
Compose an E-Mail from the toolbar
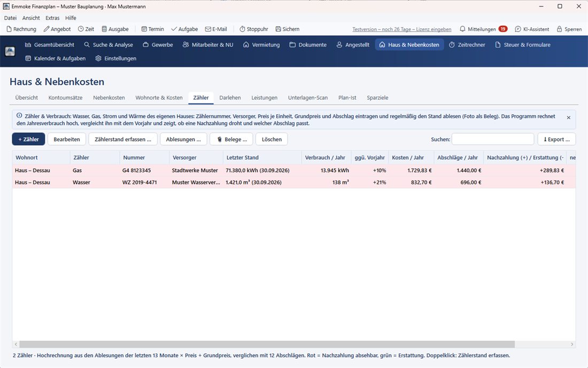point(216,29)
